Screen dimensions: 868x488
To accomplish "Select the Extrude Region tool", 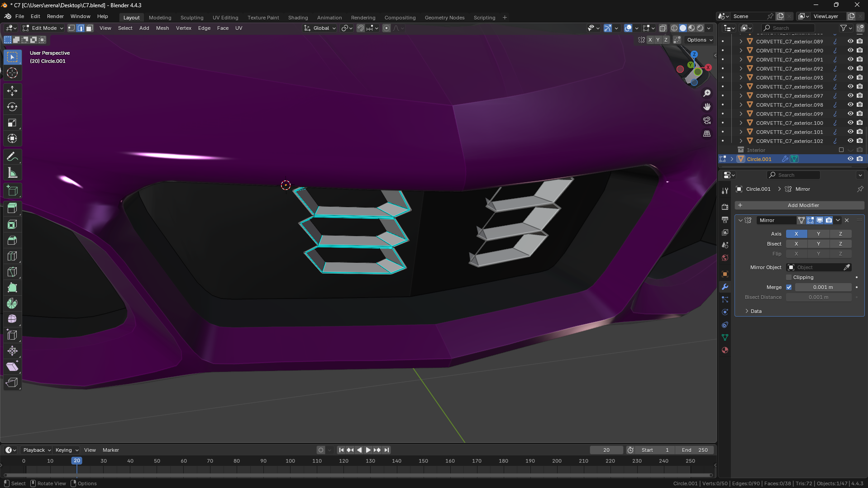I will click(12, 208).
